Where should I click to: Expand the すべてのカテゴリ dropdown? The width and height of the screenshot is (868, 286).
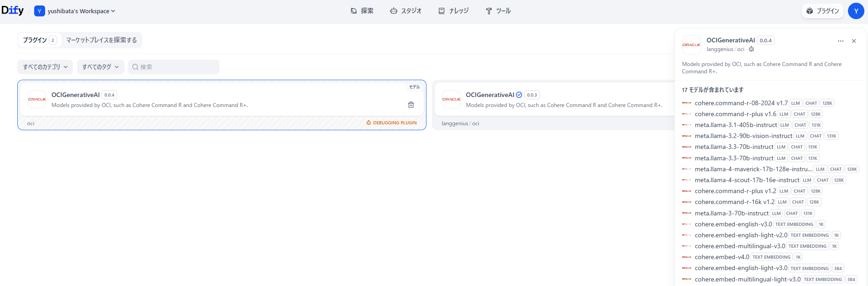pos(45,67)
